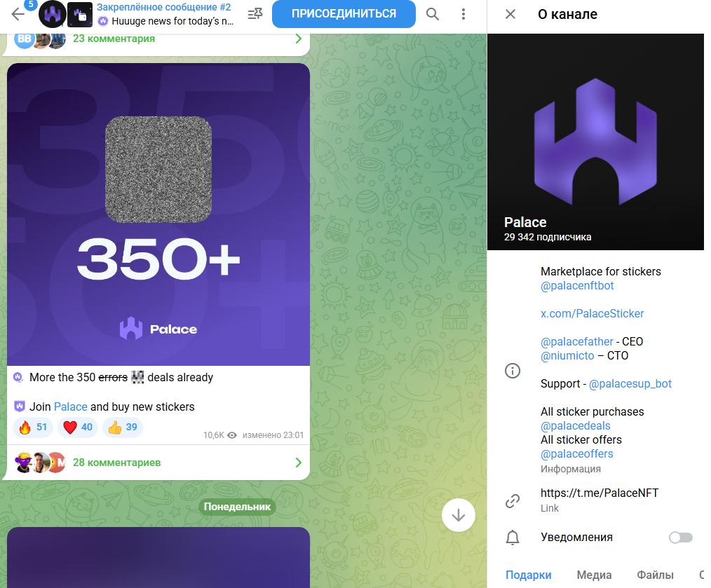Open the @palacedeals channel link
This screenshot has height=588, width=711.
click(576, 425)
